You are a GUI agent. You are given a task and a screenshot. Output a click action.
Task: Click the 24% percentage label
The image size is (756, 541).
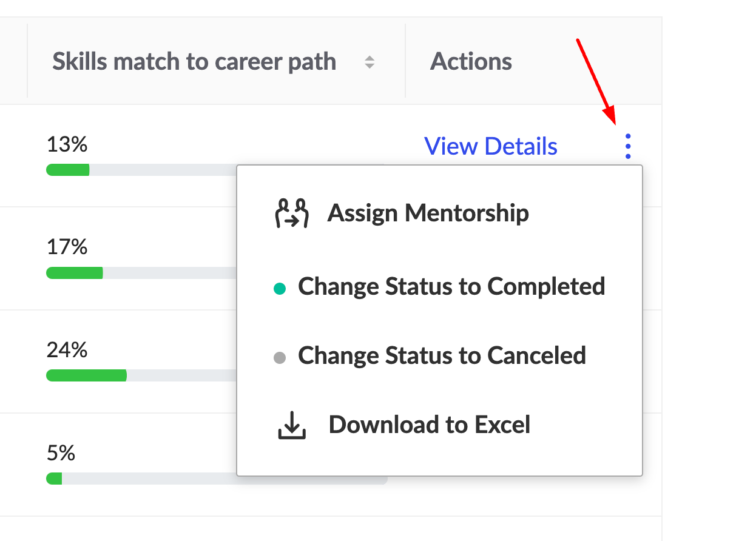point(67,351)
